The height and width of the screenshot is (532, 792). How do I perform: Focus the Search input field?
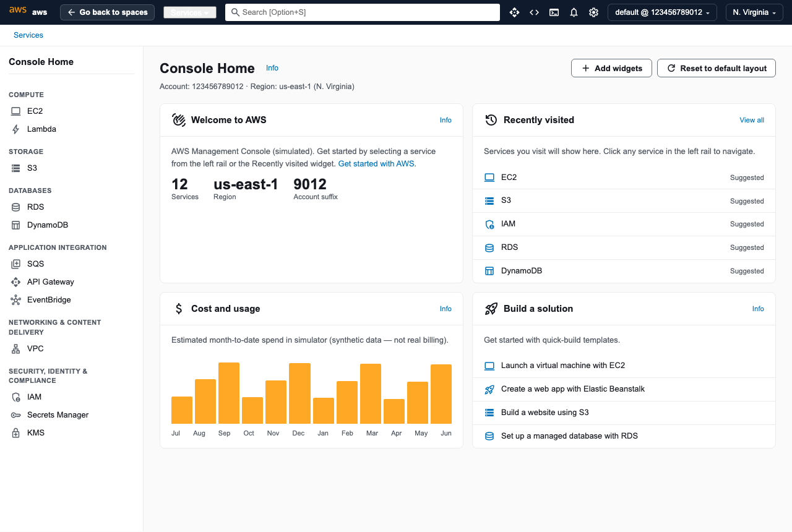(363, 12)
